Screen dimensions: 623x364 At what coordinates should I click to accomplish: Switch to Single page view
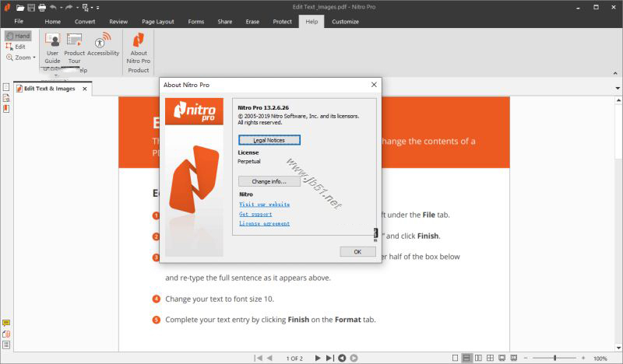(x=455, y=358)
